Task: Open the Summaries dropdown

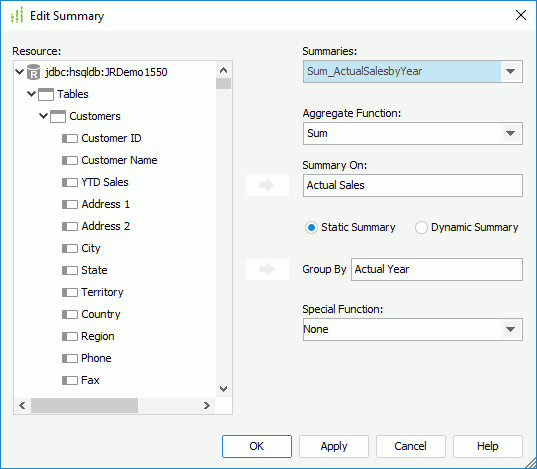Action: click(511, 72)
